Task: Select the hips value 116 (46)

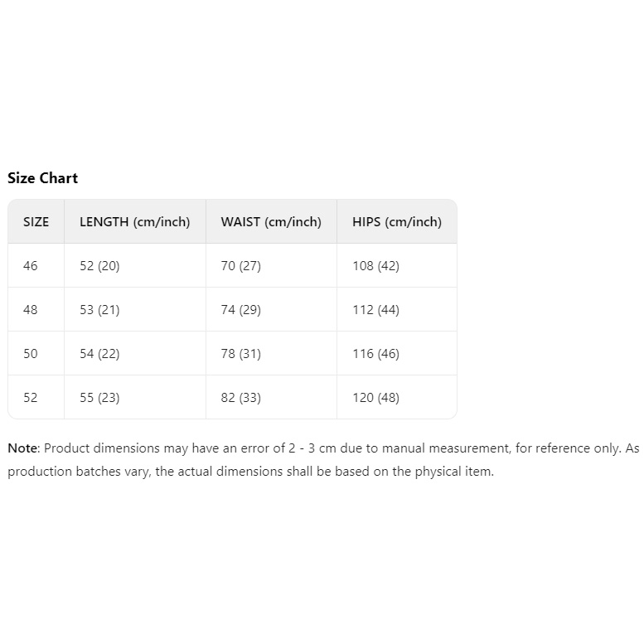Action: click(x=375, y=354)
